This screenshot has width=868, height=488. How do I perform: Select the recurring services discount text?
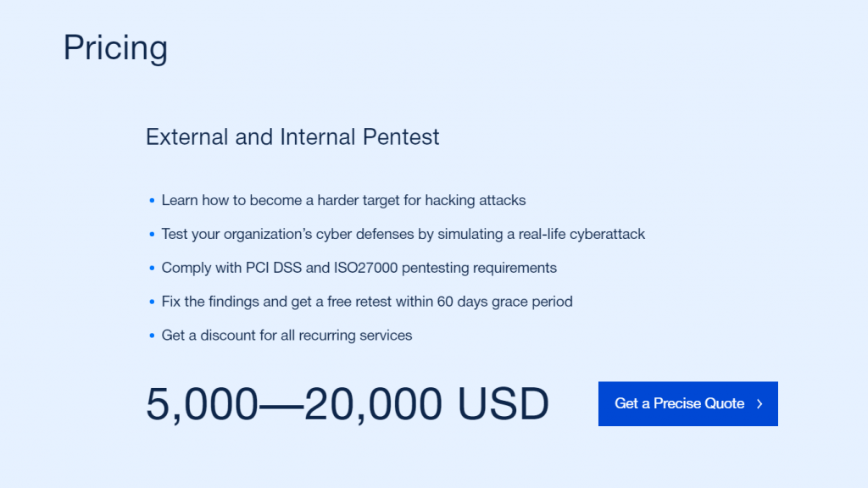coord(287,335)
